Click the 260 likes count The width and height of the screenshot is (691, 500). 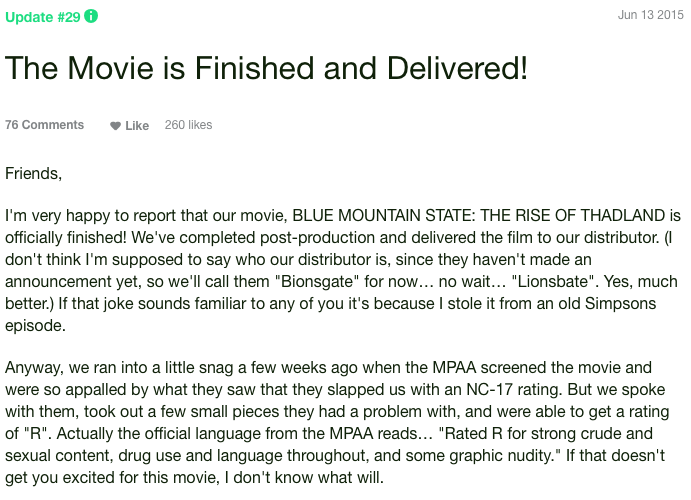(x=189, y=125)
